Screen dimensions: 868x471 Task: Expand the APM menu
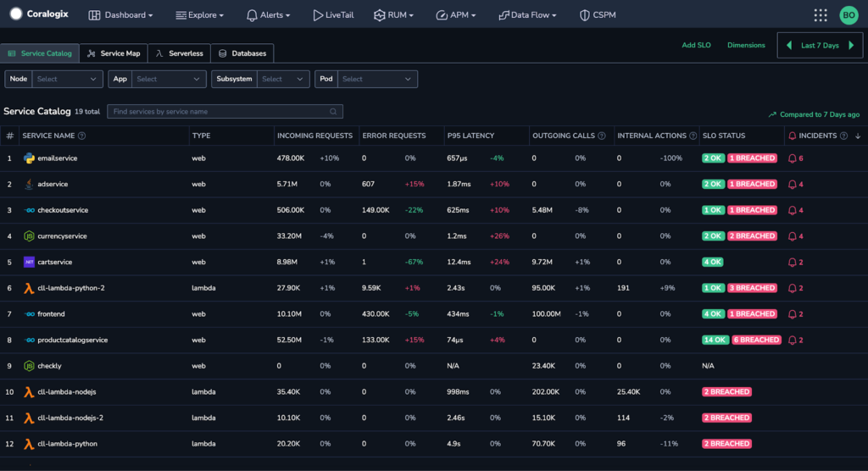(x=455, y=15)
